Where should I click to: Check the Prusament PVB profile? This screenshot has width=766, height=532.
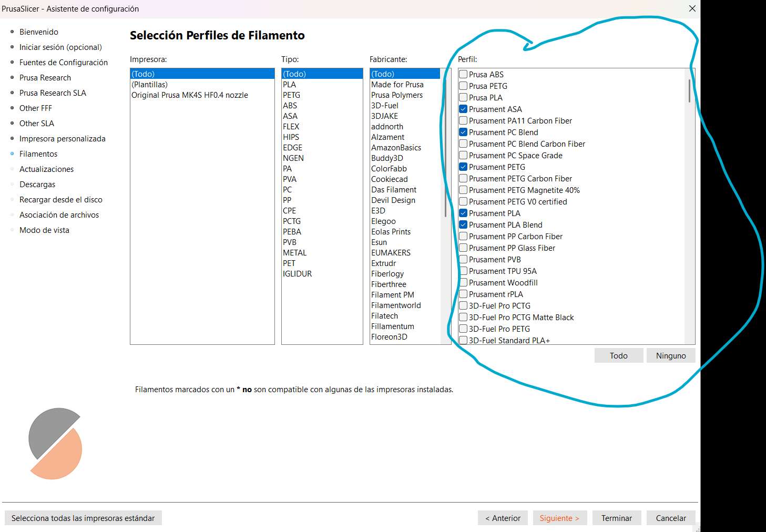463,259
